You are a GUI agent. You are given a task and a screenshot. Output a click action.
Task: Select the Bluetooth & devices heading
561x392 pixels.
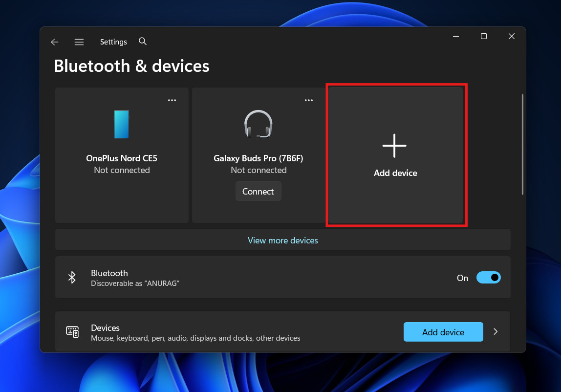tap(131, 65)
